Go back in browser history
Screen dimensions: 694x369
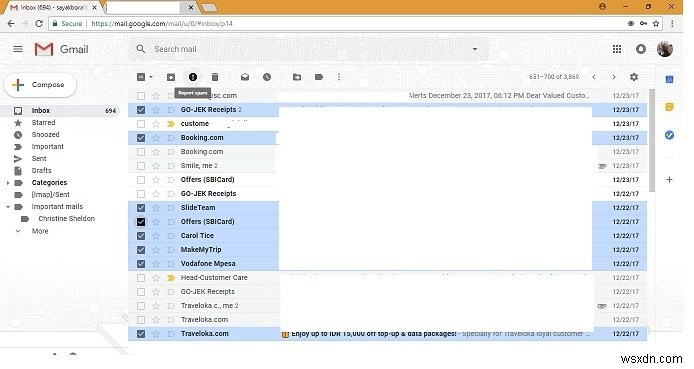pyautogui.click(x=11, y=23)
